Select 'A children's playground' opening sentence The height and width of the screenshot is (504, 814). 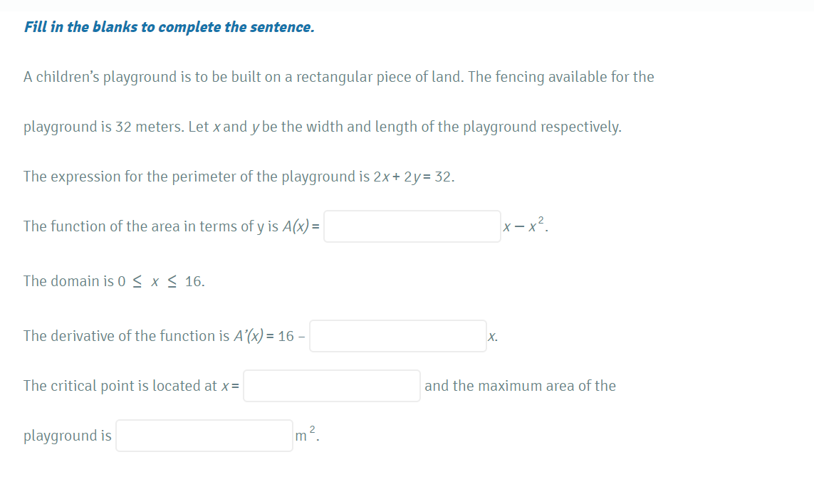[93, 76]
